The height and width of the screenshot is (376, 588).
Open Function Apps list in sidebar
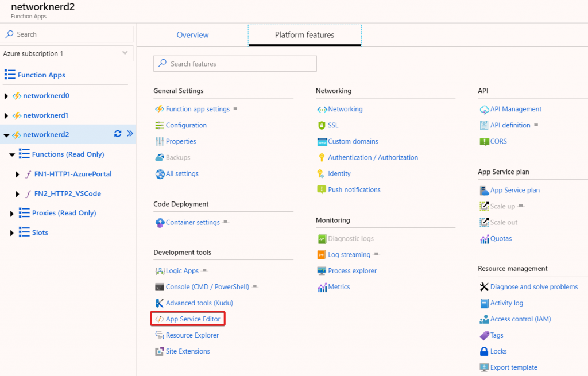click(41, 75)
